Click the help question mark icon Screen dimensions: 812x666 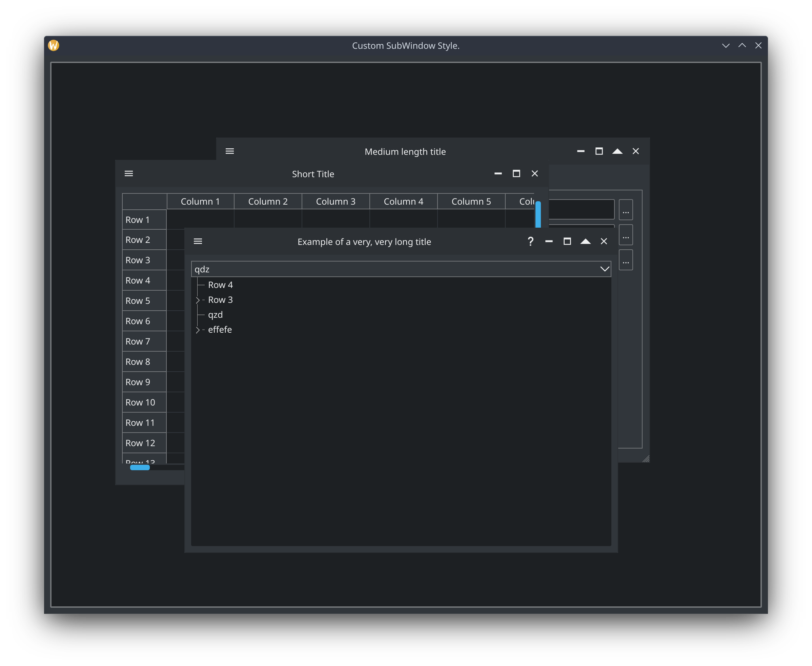click(x=530, y=241)
